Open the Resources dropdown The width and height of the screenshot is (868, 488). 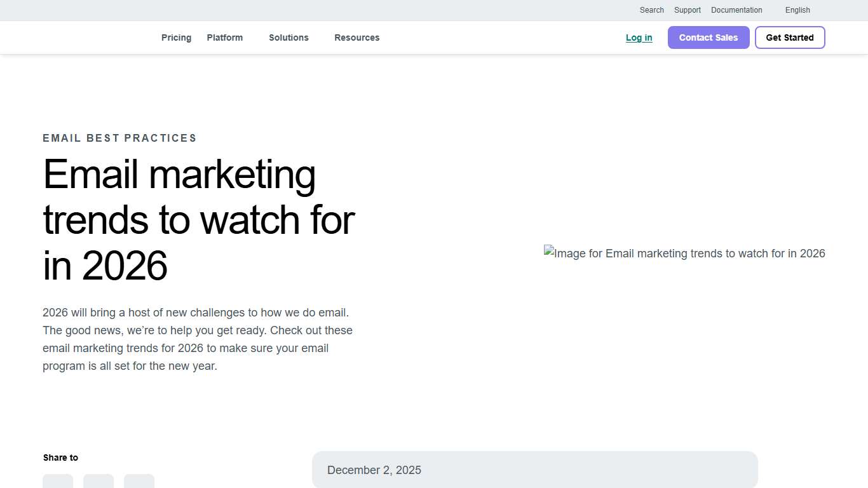click(357, 37)
